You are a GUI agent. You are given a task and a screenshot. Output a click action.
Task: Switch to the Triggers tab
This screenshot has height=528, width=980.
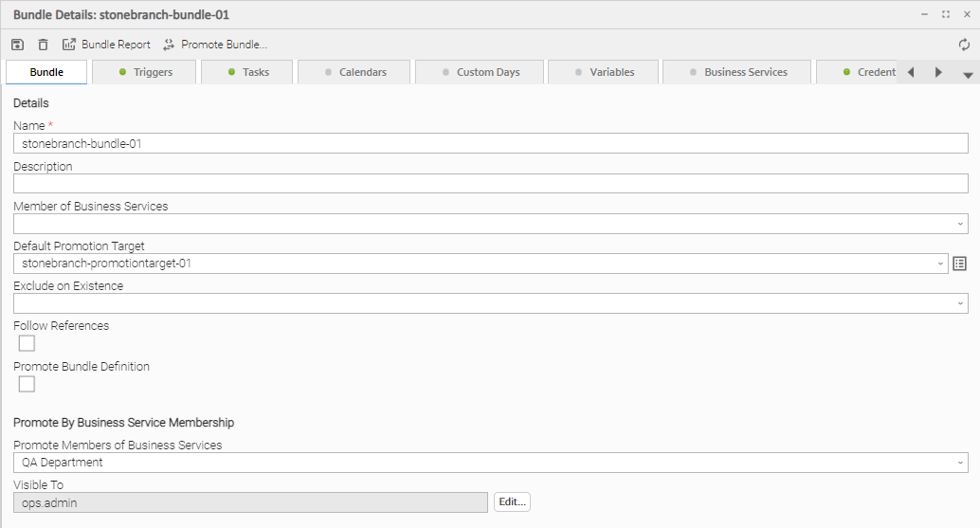tap(145, 72)
